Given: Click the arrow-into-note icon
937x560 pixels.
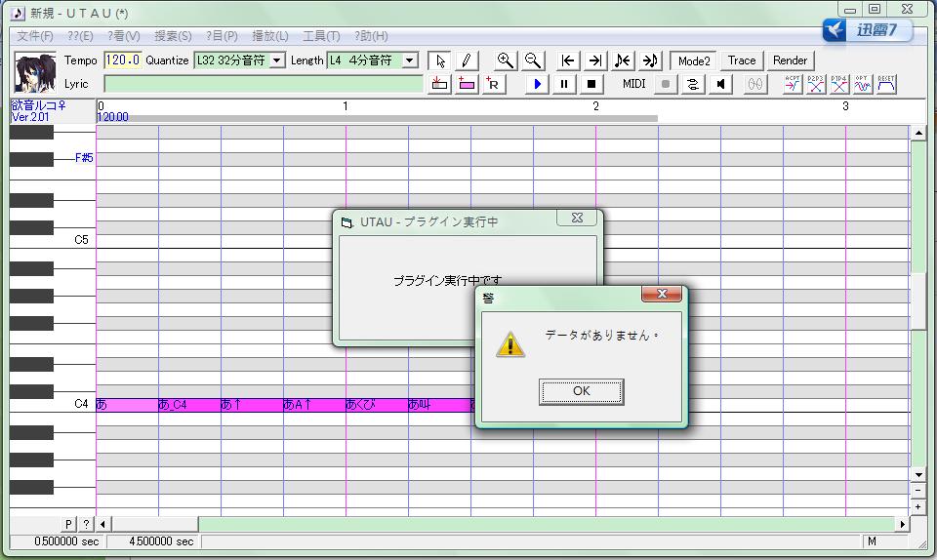Looking at the screenshot, I should [x=650, y=60].
